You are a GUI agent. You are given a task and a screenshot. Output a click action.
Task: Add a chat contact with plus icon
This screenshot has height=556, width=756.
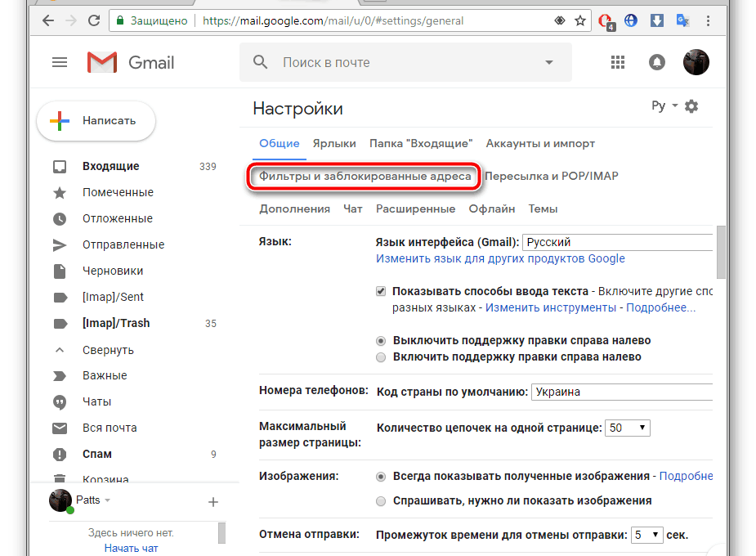click(212, 501)
